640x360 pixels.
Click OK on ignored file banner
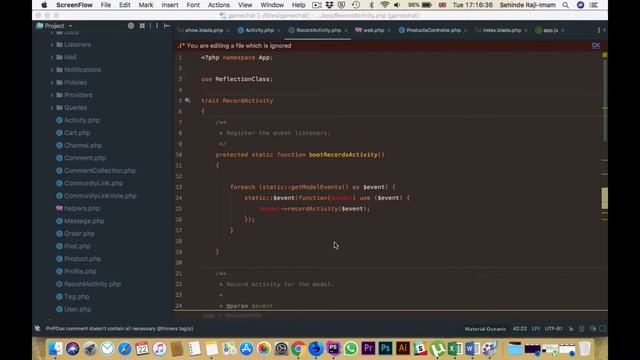point(596,46)
